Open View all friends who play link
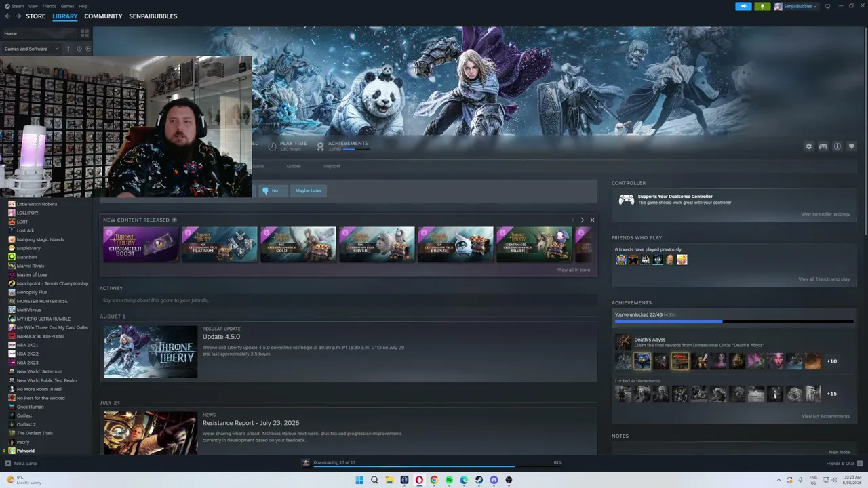868x488 pixels. point(824,279)
